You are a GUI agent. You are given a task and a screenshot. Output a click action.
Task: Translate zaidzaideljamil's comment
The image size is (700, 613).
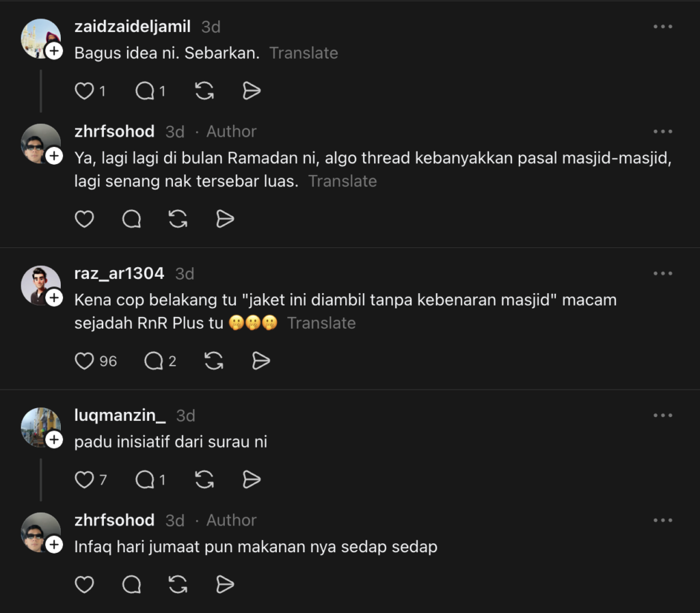(x=304, y=53)
